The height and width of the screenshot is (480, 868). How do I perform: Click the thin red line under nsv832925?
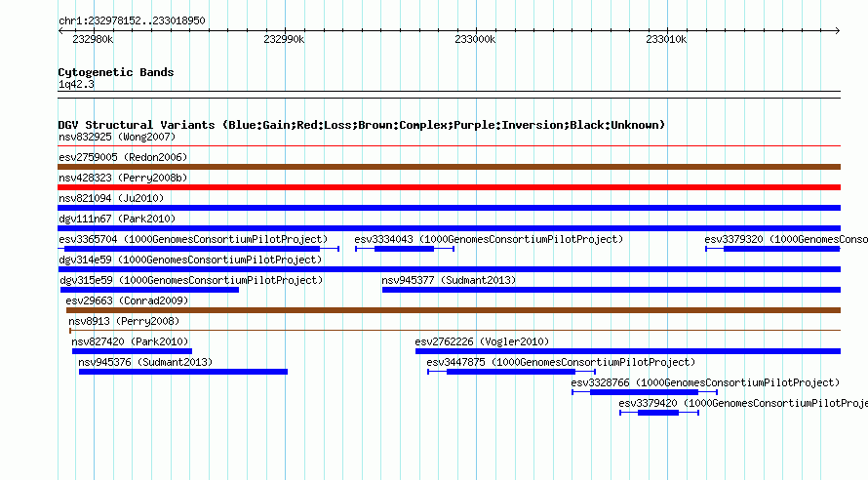tap(450, 146)
